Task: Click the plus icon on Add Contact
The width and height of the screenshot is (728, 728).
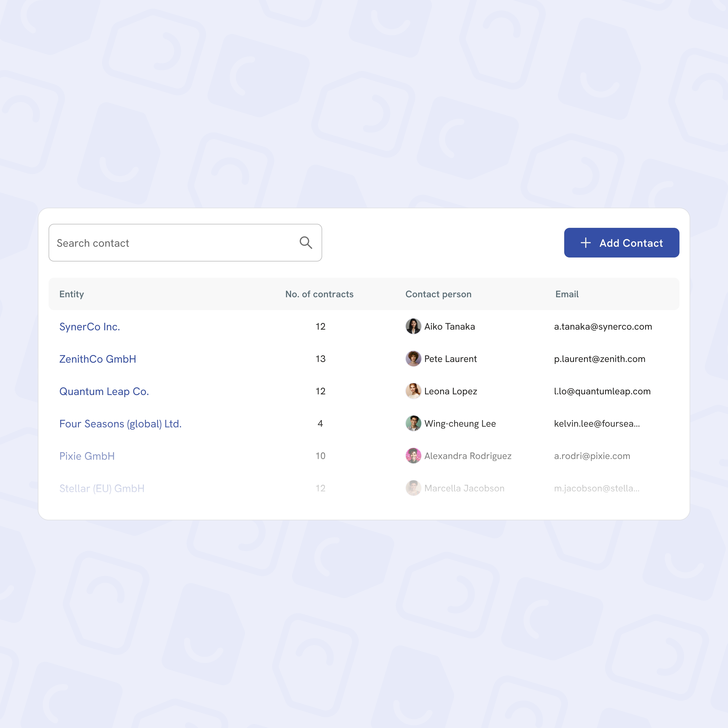Action: (586, 243)
